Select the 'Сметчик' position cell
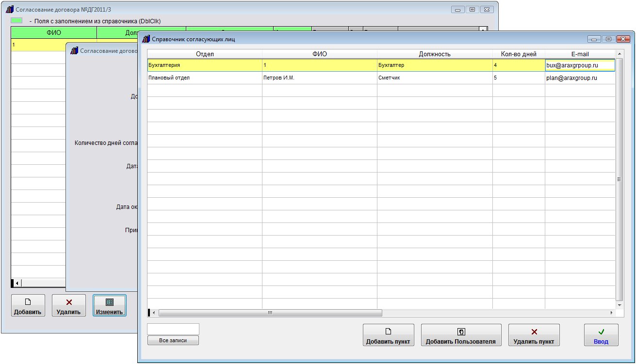 tap(435, 78)
